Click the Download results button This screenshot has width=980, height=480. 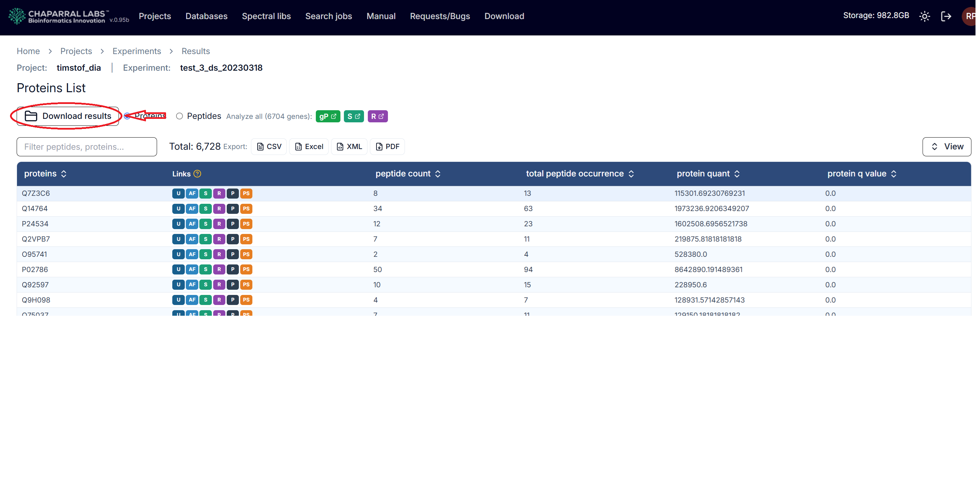[x=68, y=116]
